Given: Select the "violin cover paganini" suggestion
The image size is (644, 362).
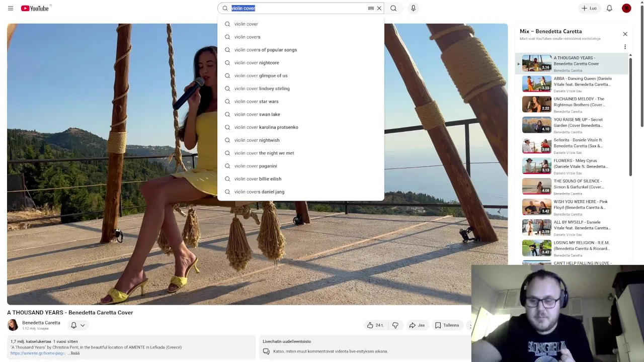Looking at the screenshot, I should pos(301,166).
